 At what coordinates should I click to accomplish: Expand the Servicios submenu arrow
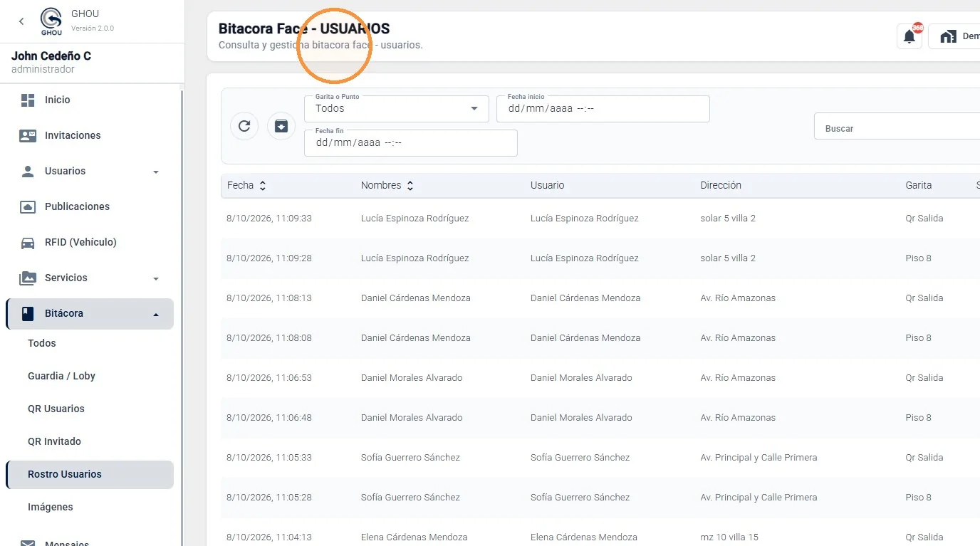(x=156, y=278)
